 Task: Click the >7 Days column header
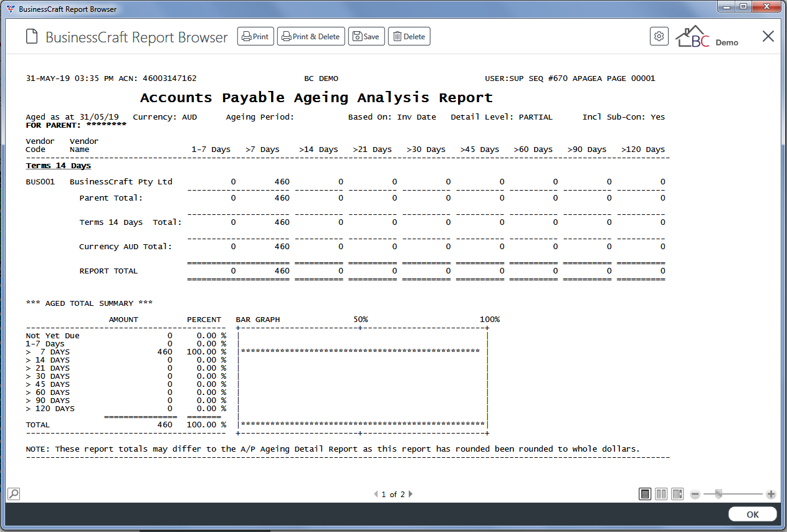[x=262, y=150]
